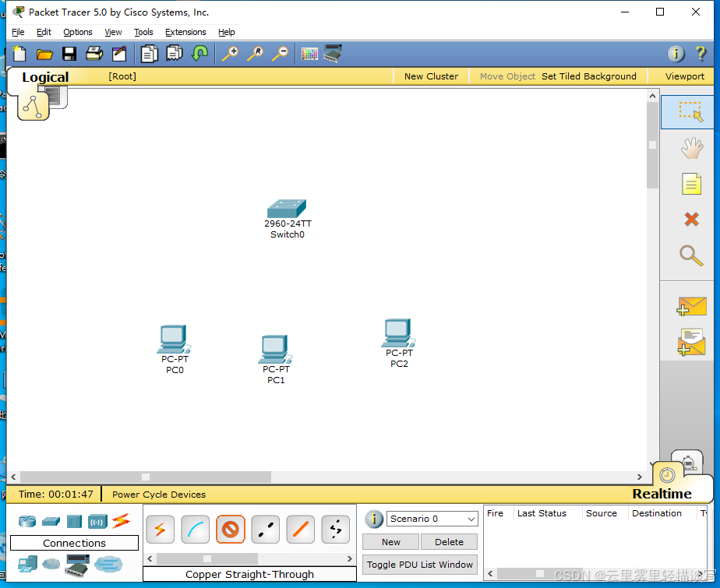Viewport: 720px width, 588px height.
Task: Reset zoom with magnifier R icon
Action: click(x=256, y=54)
